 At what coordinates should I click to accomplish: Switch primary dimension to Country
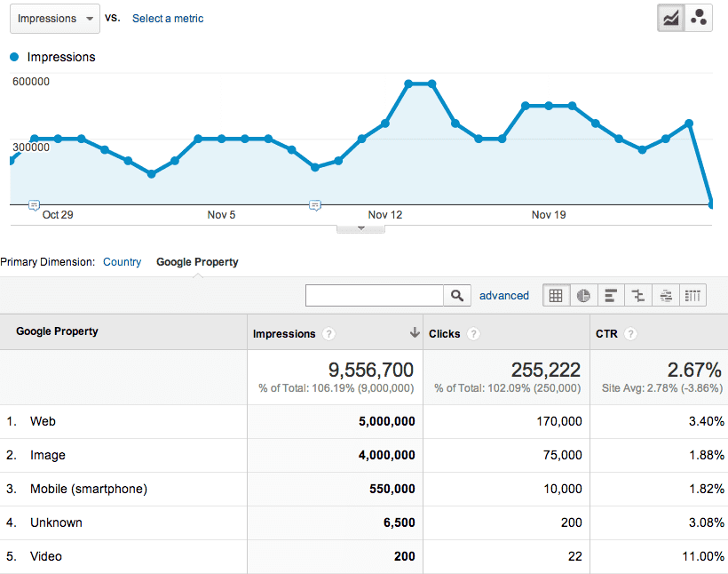pos(122,262)
